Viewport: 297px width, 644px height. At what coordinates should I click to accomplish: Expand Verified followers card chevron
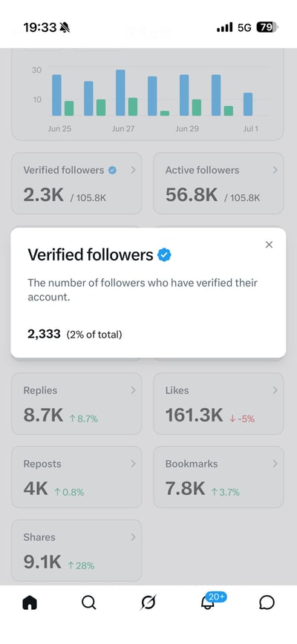point(133,170)
